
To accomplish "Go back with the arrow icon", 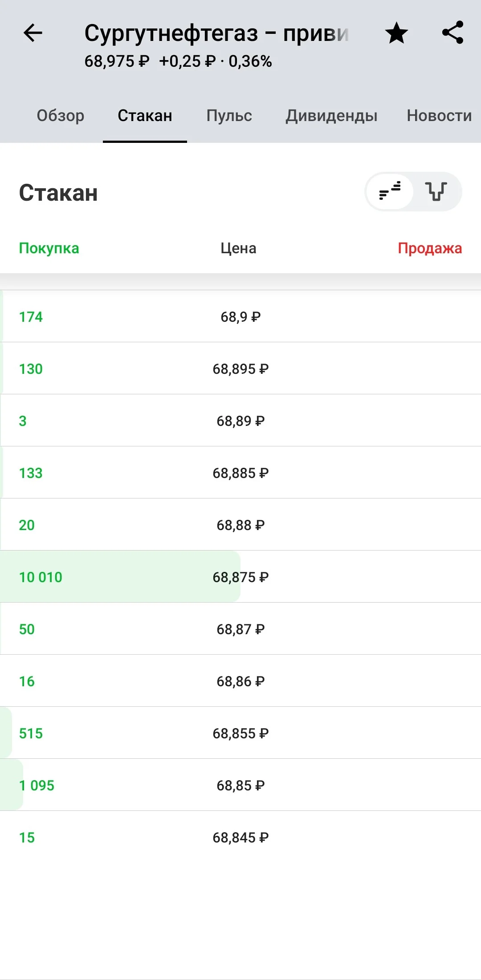I will pyautogui.click(x=33, y=33).
